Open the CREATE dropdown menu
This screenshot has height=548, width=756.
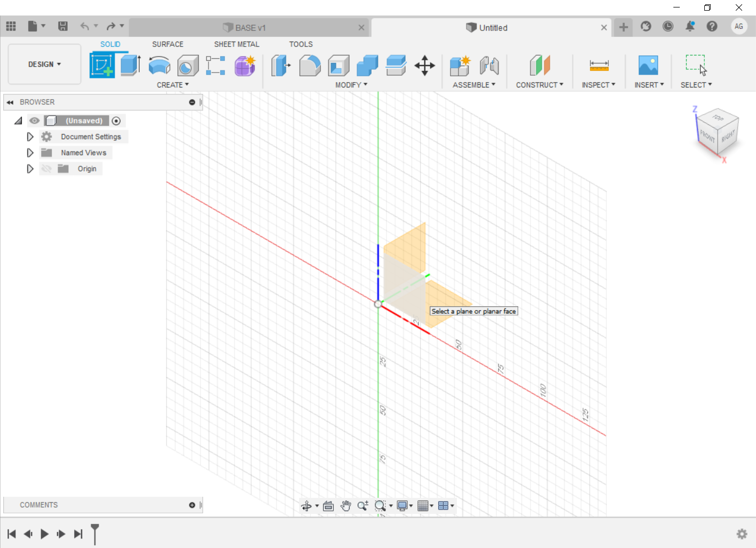tap(173, 85)
